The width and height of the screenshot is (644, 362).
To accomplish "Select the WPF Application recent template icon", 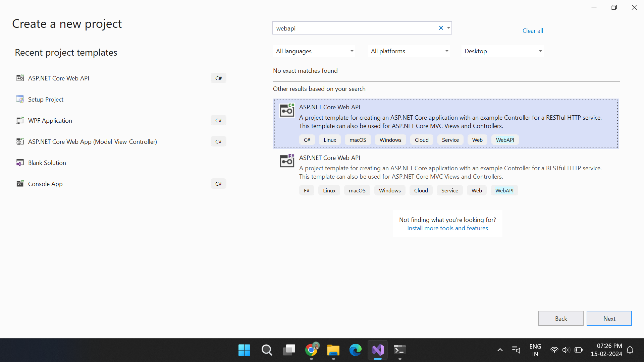I will click(x=20, y=120).
